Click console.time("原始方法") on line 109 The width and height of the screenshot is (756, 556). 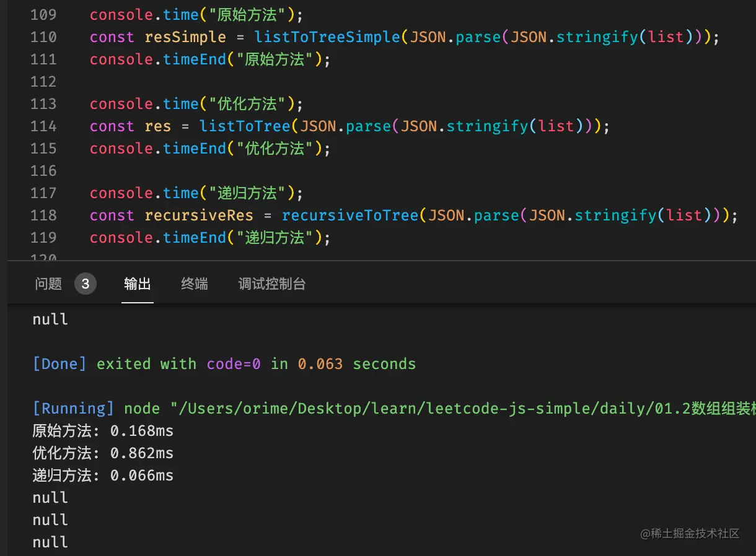coord(197,15)
